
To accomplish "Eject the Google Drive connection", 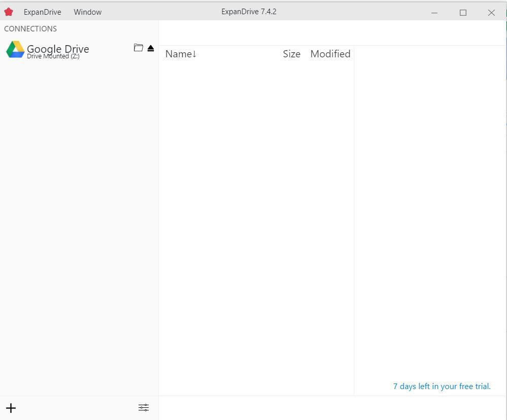I will click(x=151, y=48).
